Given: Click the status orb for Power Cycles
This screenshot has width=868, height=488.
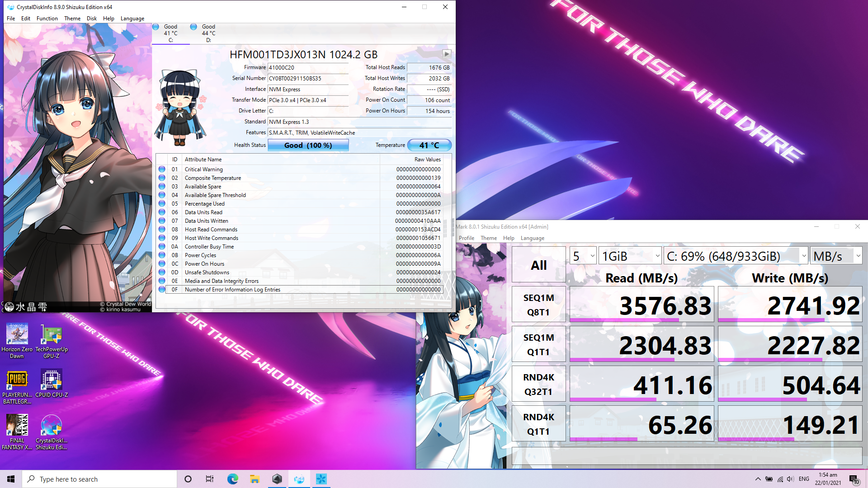Looking at the screenshot, I should [x=162, y=255].
